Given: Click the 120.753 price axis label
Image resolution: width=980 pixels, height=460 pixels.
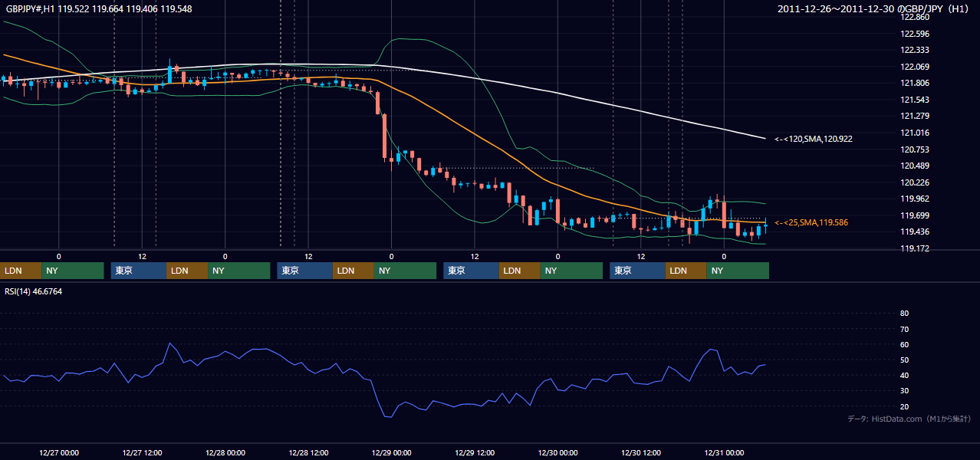Looking at the screenshot, I should coord(916,149).
